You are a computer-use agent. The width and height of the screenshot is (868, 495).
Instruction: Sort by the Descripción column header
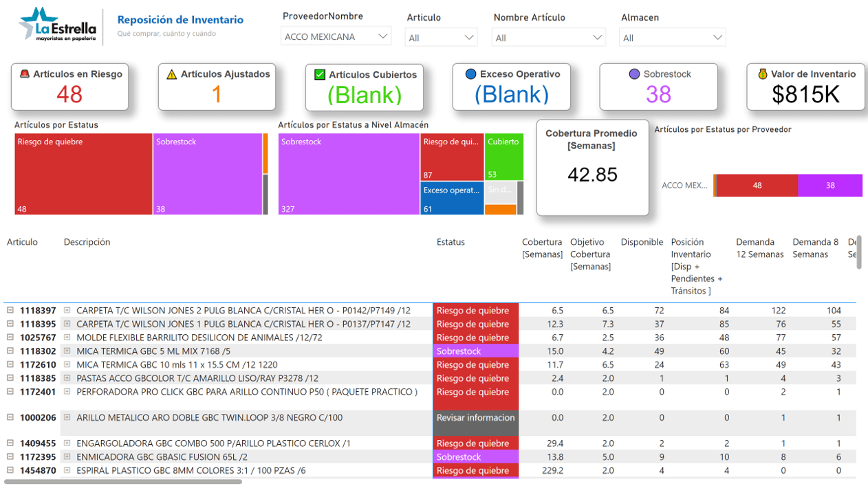[87, 242]
